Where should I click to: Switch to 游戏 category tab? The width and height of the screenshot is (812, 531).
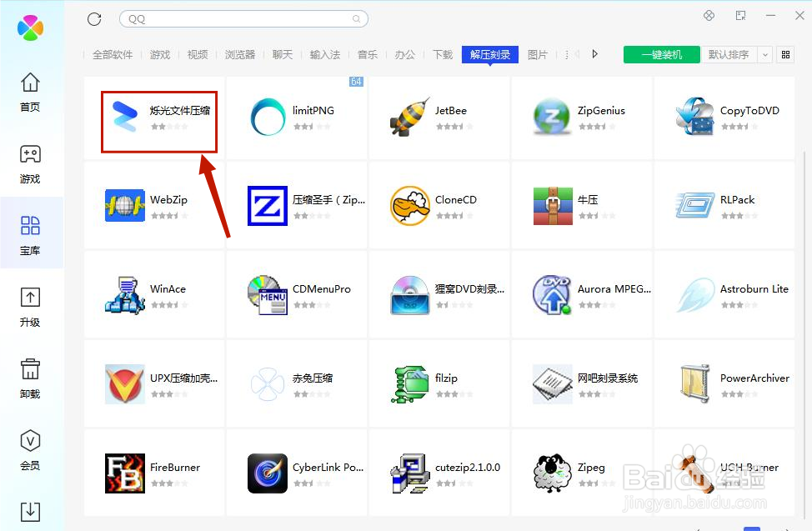click(x=160, y=54)
